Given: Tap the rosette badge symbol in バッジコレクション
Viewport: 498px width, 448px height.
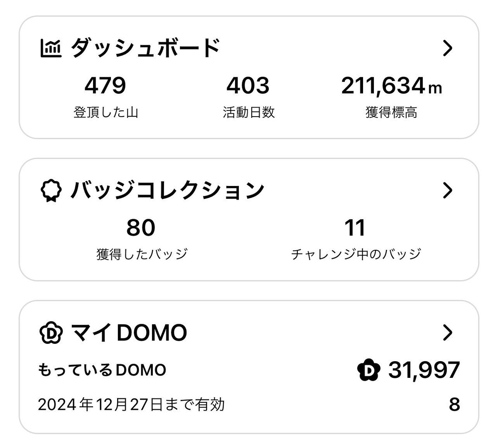Looking at the screenshot, I should 51,189.
